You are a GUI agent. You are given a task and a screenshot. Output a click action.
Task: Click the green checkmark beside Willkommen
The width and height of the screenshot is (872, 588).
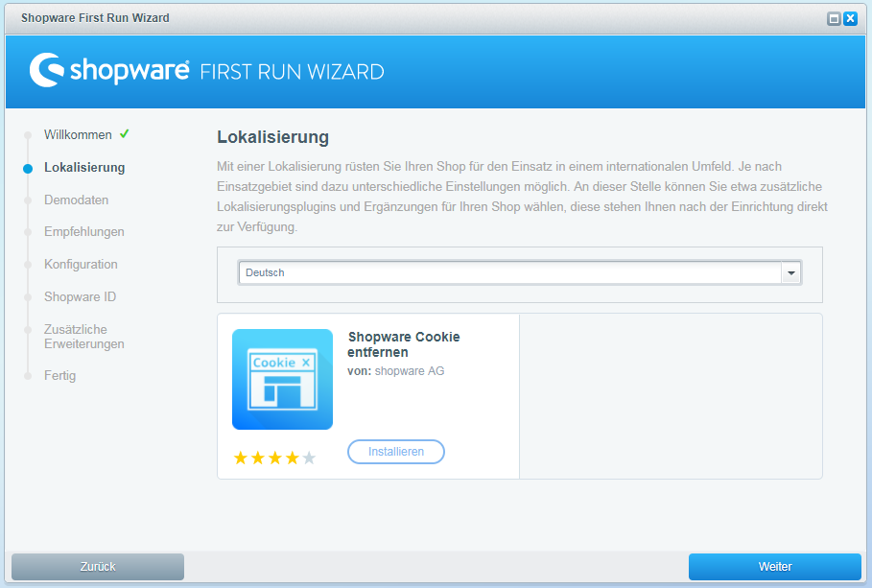124,133
